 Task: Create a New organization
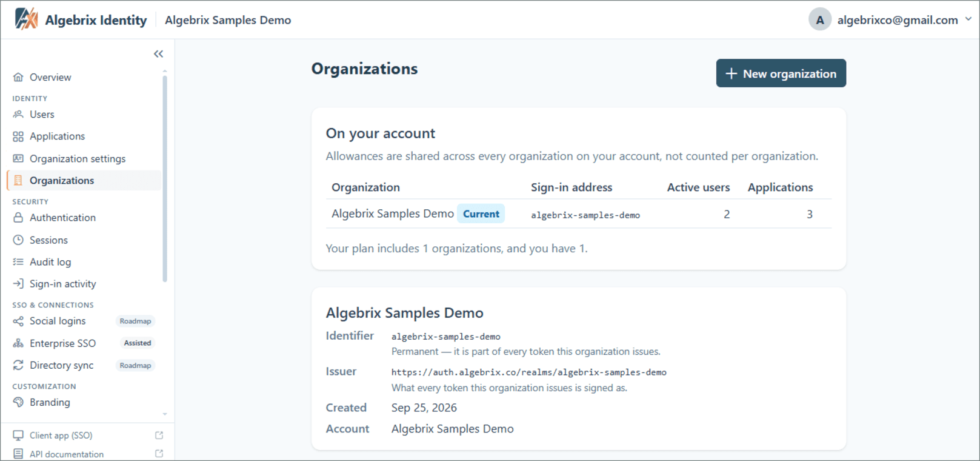point(781,73)
